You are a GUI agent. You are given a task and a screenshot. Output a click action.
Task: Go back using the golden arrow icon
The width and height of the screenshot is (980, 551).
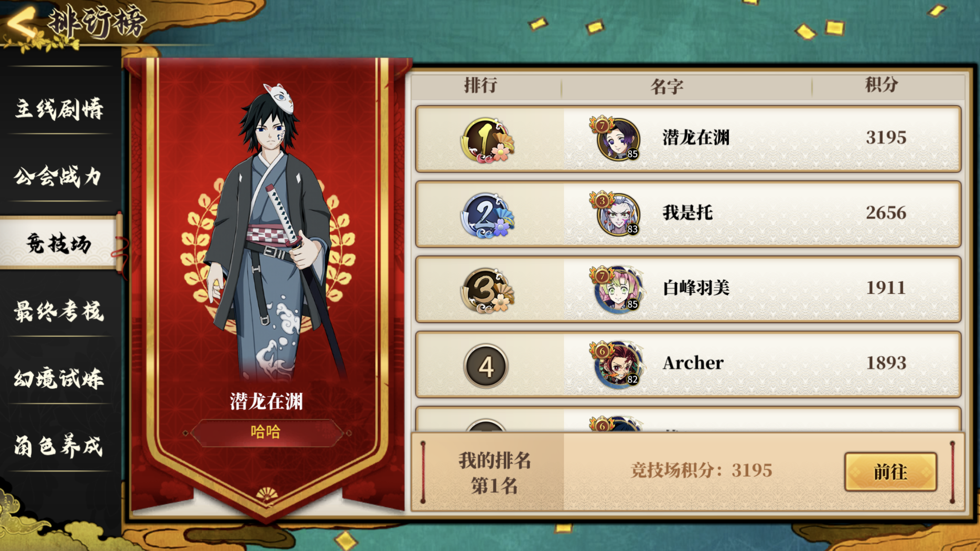tap(22, 22)
